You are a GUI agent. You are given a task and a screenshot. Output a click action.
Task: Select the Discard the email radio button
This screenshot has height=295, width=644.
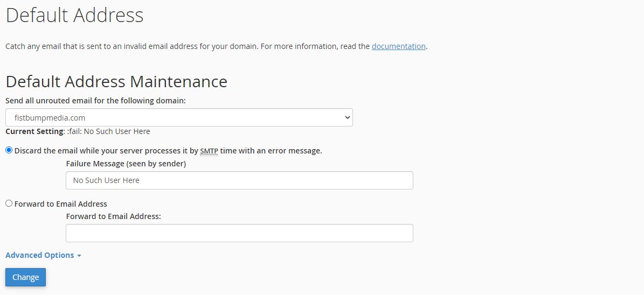pos(9,150)
